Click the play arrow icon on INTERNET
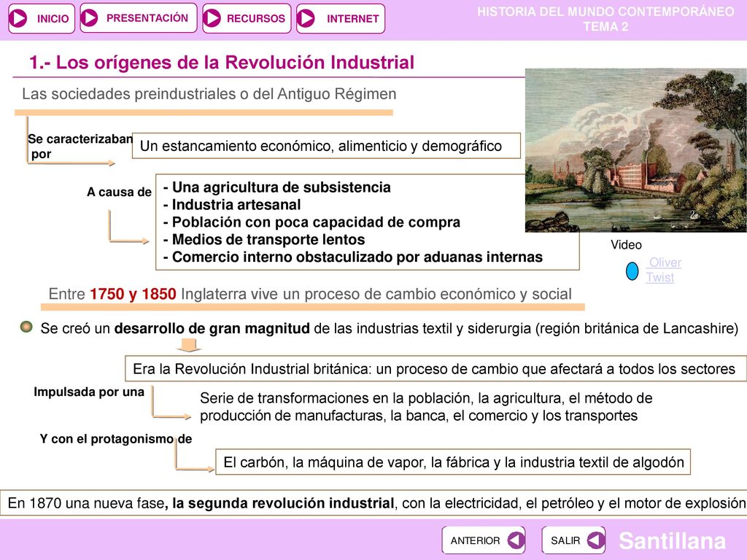Viewport: 747px width, 560px height. coord(306,18)
